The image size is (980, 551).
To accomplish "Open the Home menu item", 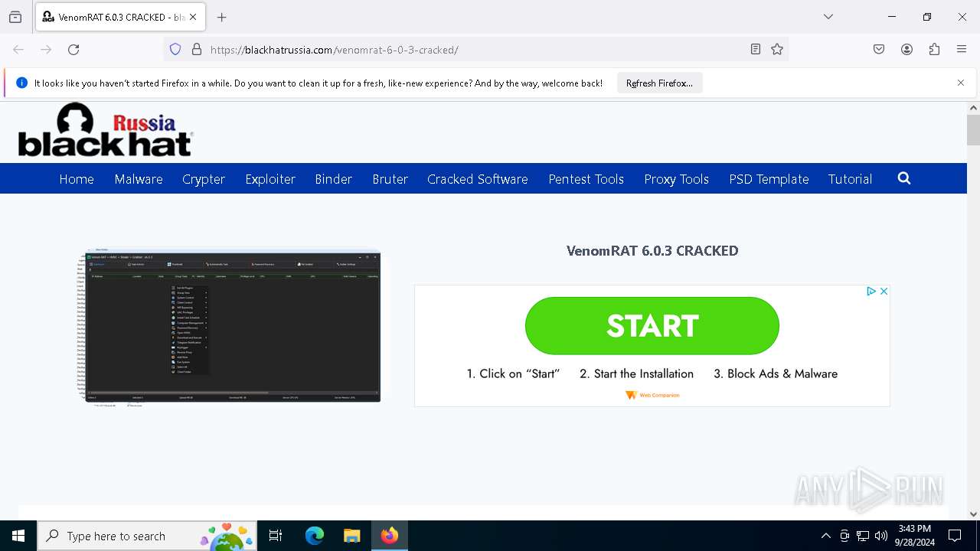I will click(77, 179).
